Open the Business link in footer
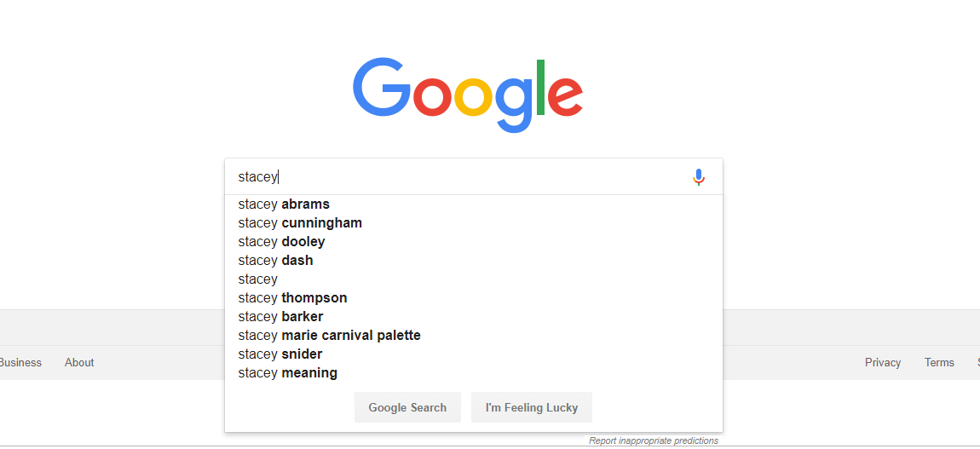 click(x=20, y=362)
